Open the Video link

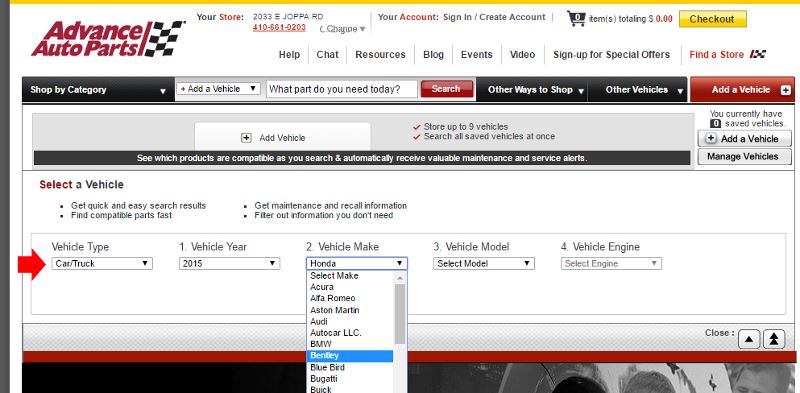pyautogui.click(x=522, y=55)
